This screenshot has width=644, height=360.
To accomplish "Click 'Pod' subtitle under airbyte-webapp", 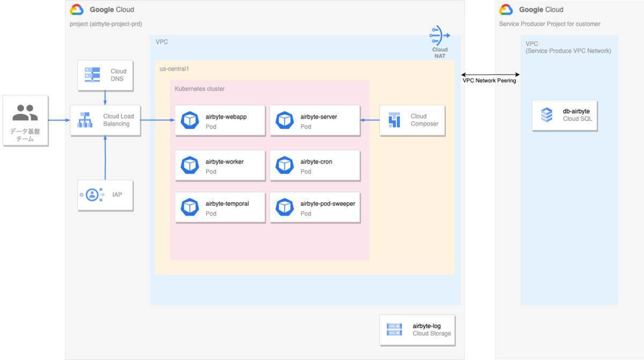I will pyautogui.click(x=211, y=127).
